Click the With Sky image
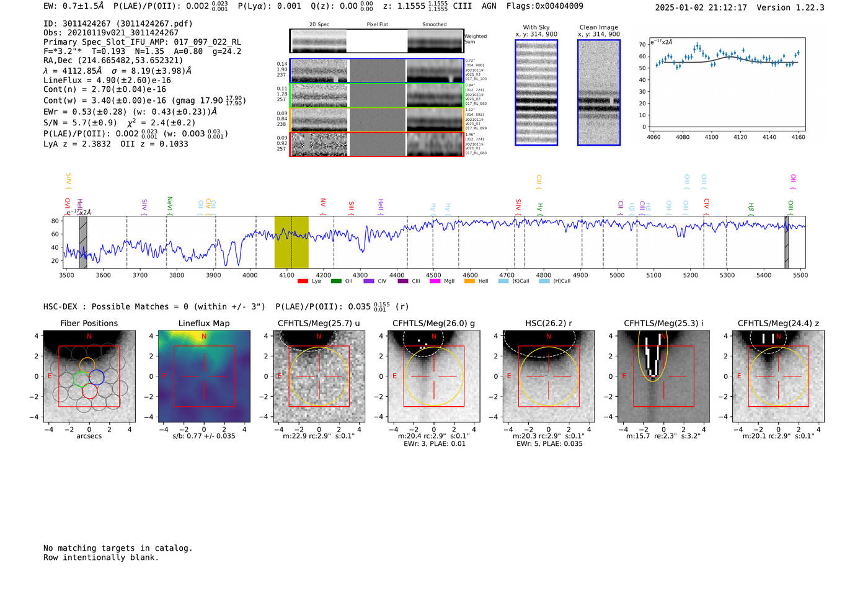This screenshot has height=591, width=868. tap(536, 92)
